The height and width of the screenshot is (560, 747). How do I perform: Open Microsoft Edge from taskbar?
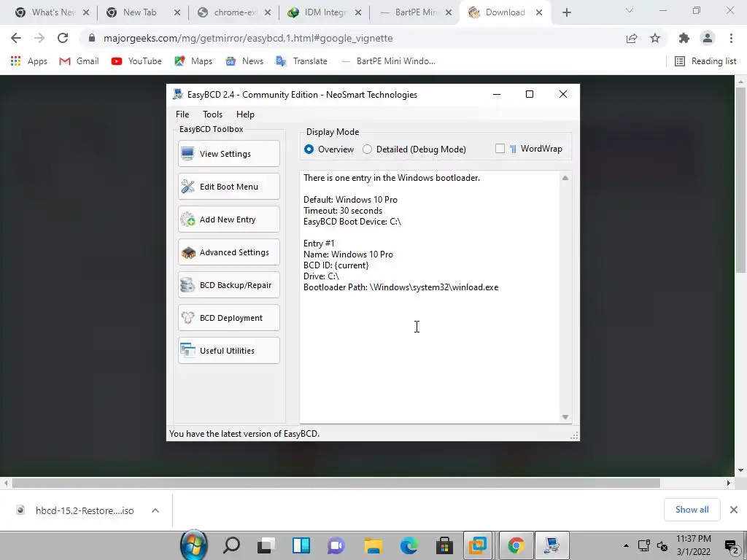pos(409,545)
